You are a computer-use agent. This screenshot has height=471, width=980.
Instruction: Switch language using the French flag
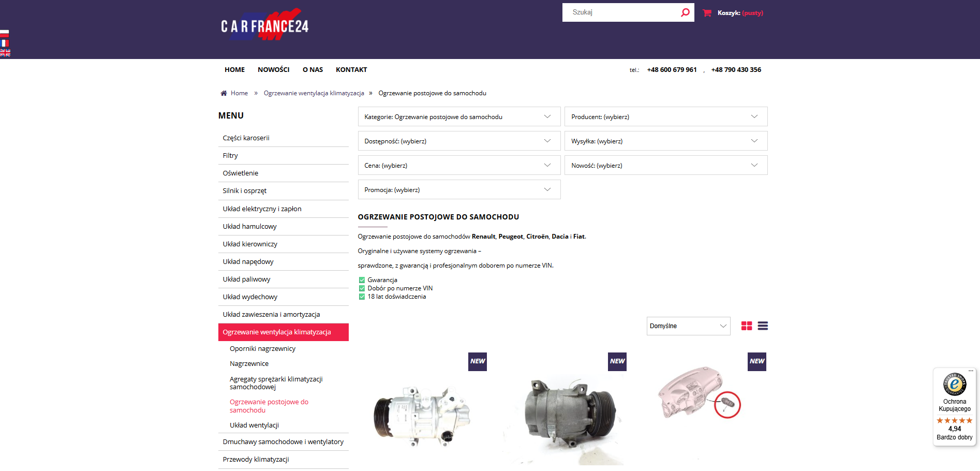click(5, 43)
